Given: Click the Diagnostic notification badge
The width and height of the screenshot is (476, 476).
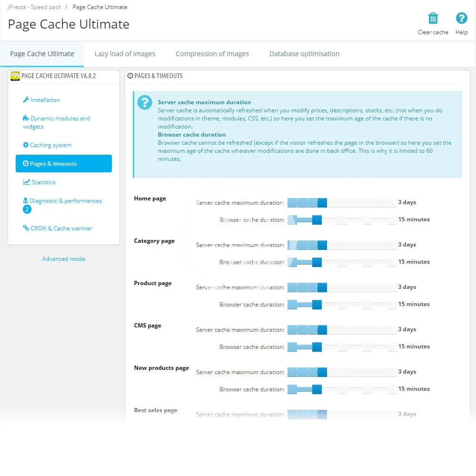Looking at the screenshot, I should [27, 209].
